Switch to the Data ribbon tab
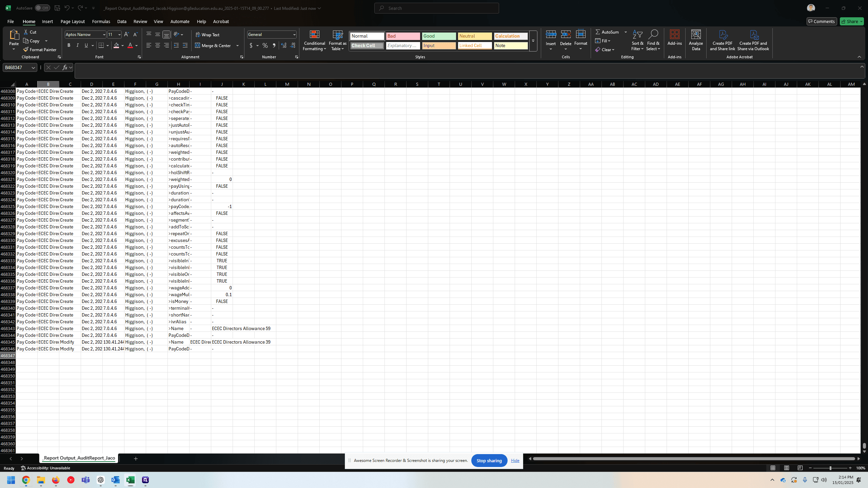 pyautogui.click(x=122, y=21)
